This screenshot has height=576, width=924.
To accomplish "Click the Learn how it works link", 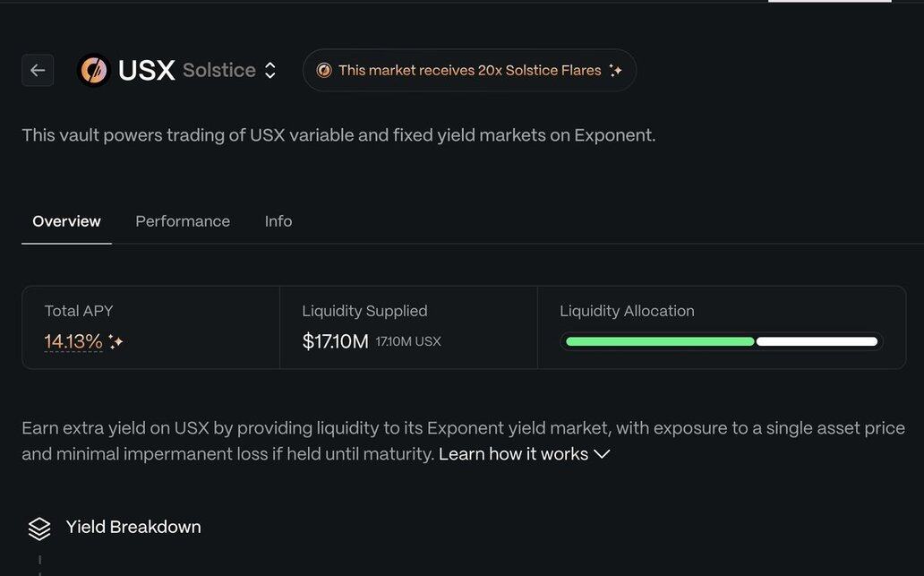I will click(513, 454).
